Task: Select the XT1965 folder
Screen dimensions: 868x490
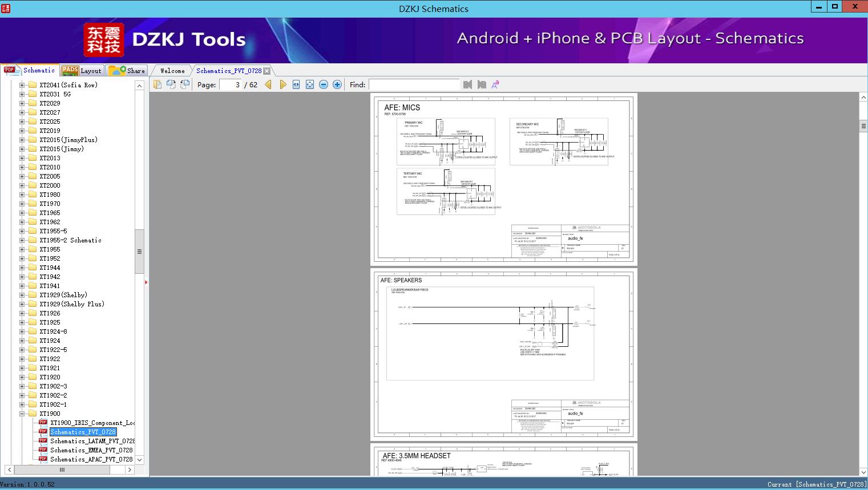Action: point(50,213)
